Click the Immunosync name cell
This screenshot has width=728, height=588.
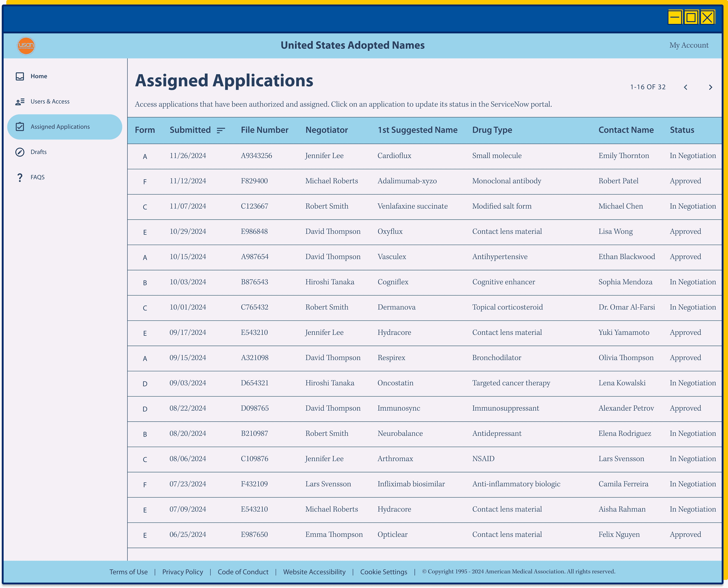click(x=399, y=409)
